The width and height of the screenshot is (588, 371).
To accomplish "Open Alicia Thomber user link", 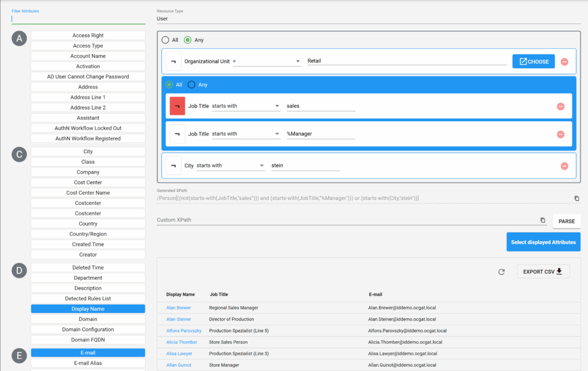I will tap(181, 342).
